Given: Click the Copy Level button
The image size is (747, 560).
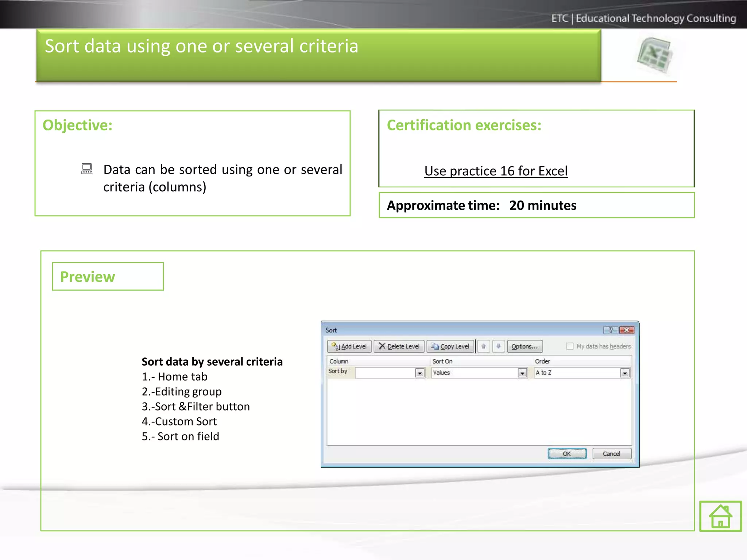Looking at the screenshot, I should [450, 346].
